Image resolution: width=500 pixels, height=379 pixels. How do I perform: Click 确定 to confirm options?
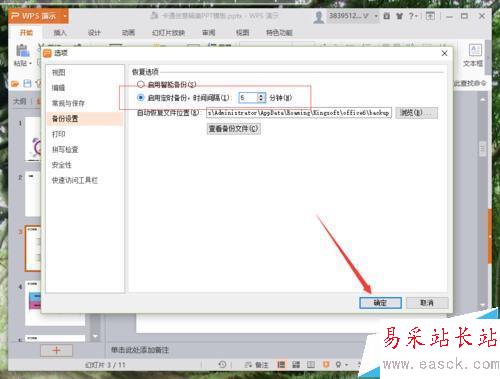(x=380, y=303)
